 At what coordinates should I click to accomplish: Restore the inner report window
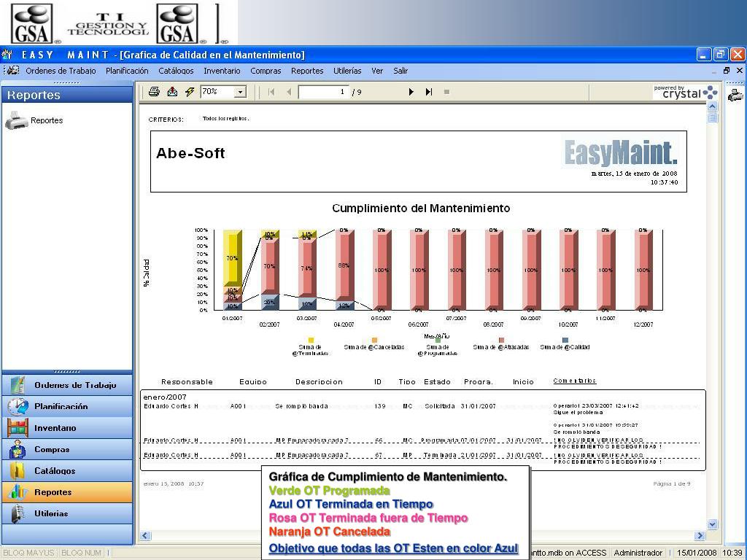point(727,70)
